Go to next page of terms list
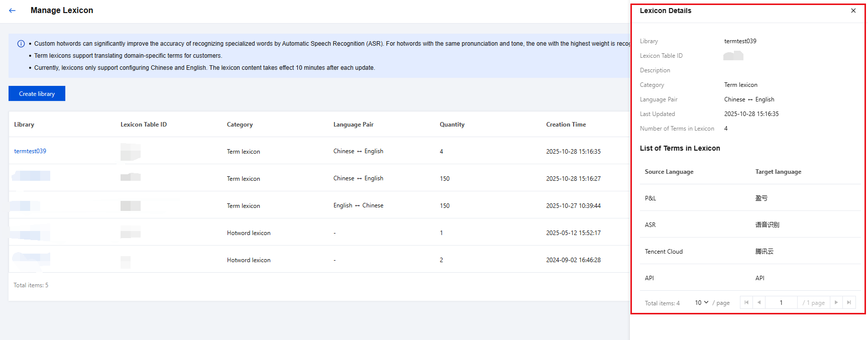868x340 pixels. point(836,302)
